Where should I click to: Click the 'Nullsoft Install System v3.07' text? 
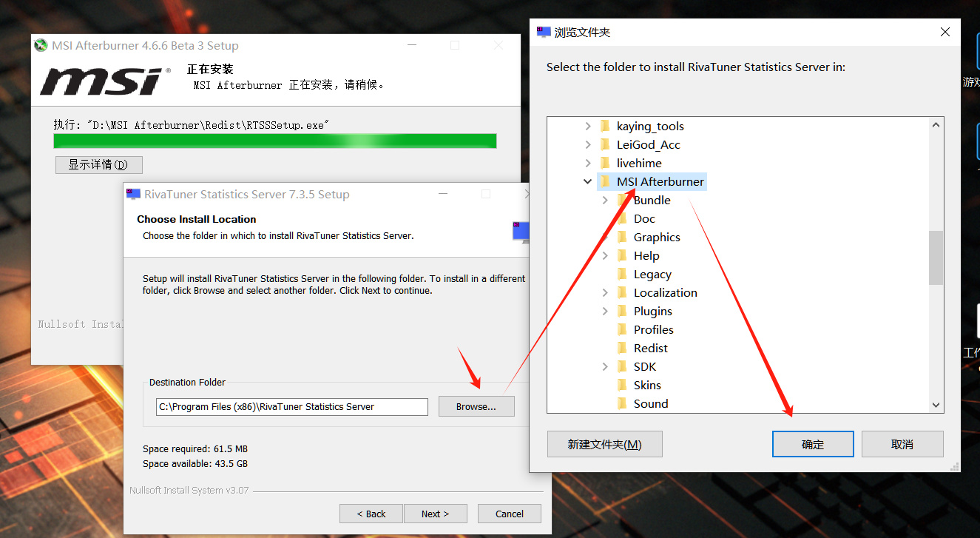pyautogui.click(x=189, y=490)
